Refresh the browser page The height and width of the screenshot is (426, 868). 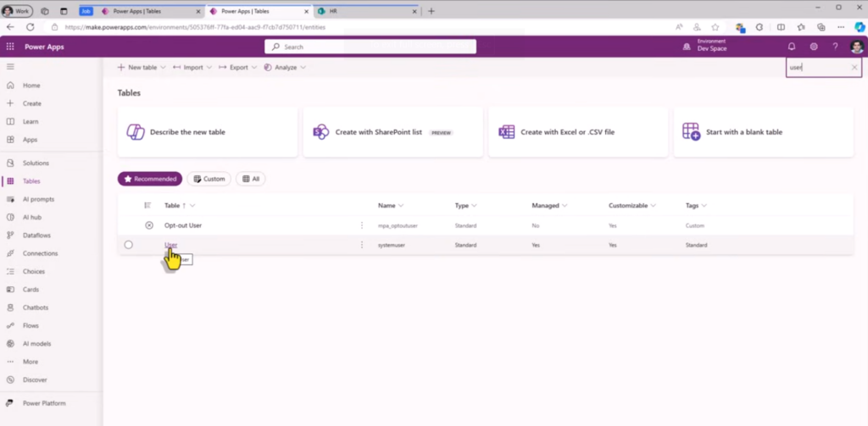(x=31, y=26)
